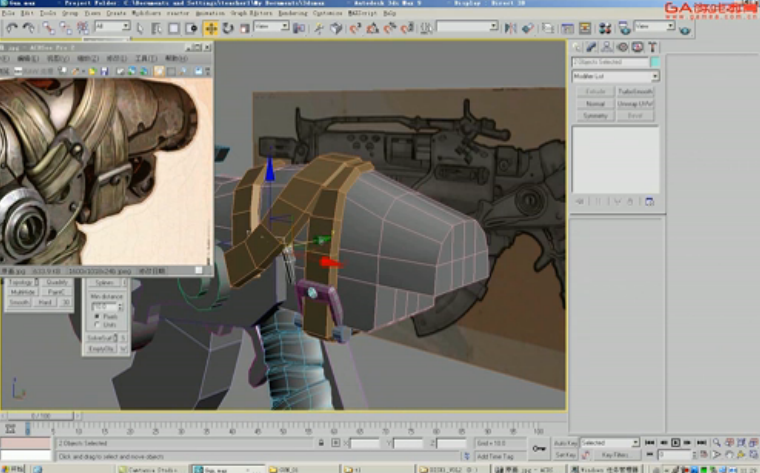Click the Select and Manipulate icon
The image size is (760, 473).
pos(318,29)
